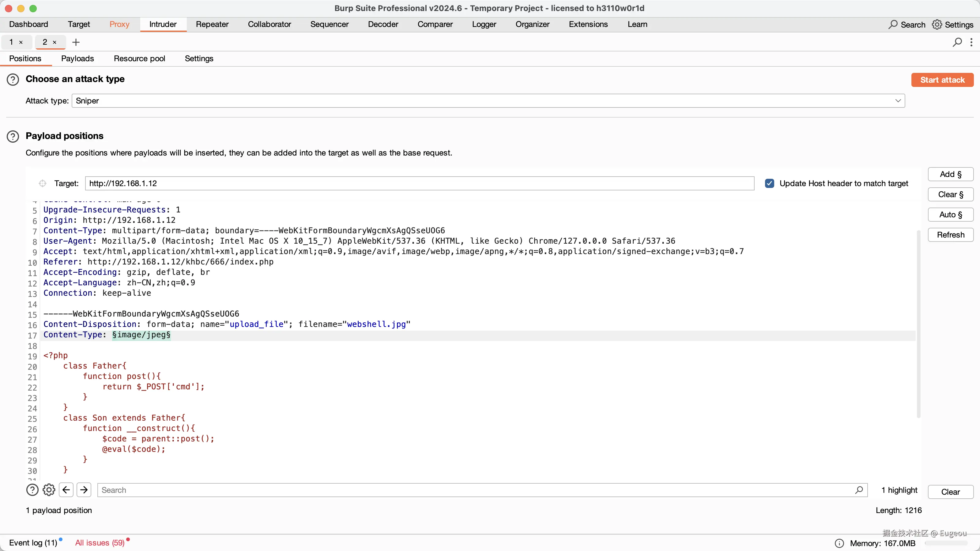Go to next search match arrow
This screenshot has width=980, height=551.
(x=84, y=490)
